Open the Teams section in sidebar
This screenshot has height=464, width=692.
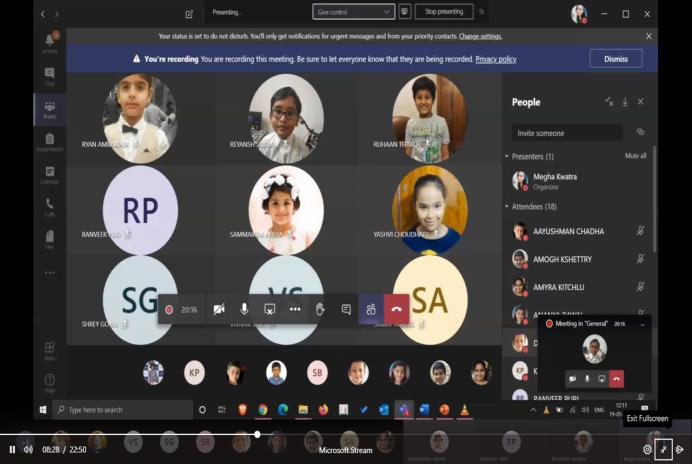click(x=49, y=109)
